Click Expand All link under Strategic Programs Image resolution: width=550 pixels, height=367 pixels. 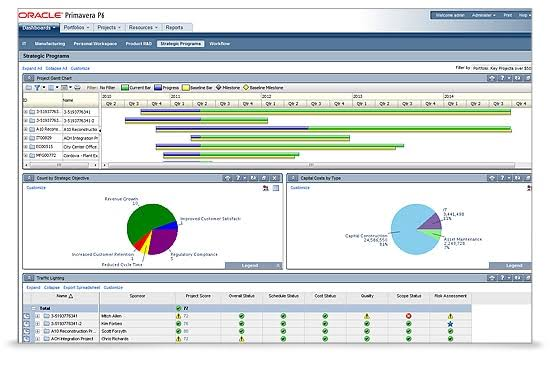tap(32, 68)
